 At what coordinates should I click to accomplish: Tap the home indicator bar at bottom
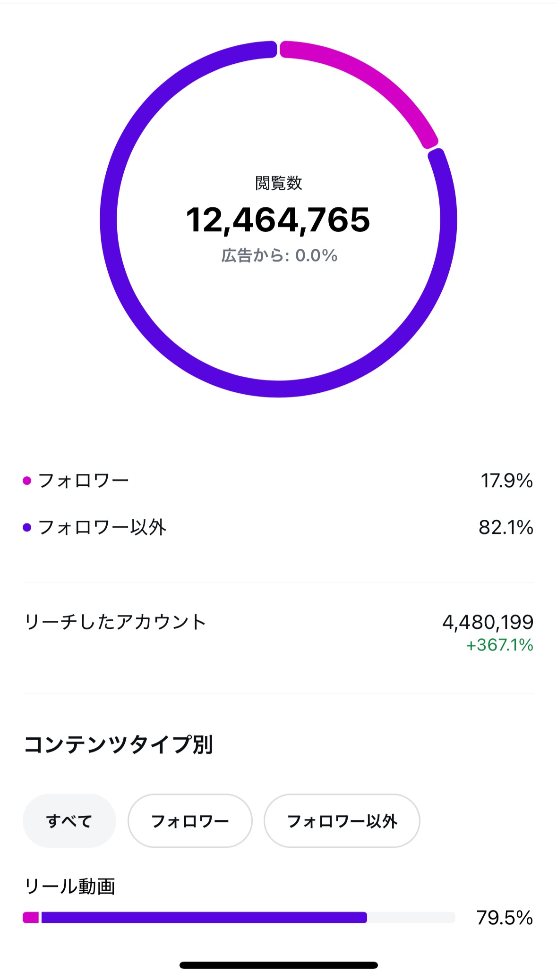tap(279, 965)
